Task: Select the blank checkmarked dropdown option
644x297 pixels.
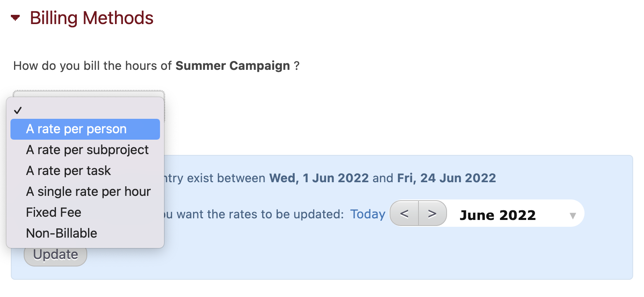Action: (85, 110)
